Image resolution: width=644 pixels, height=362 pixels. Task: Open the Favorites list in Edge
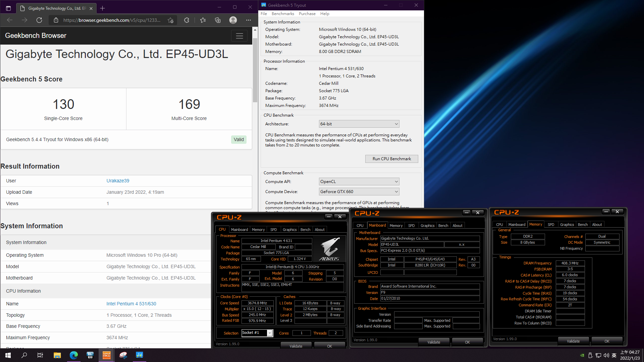coord(203,20)
